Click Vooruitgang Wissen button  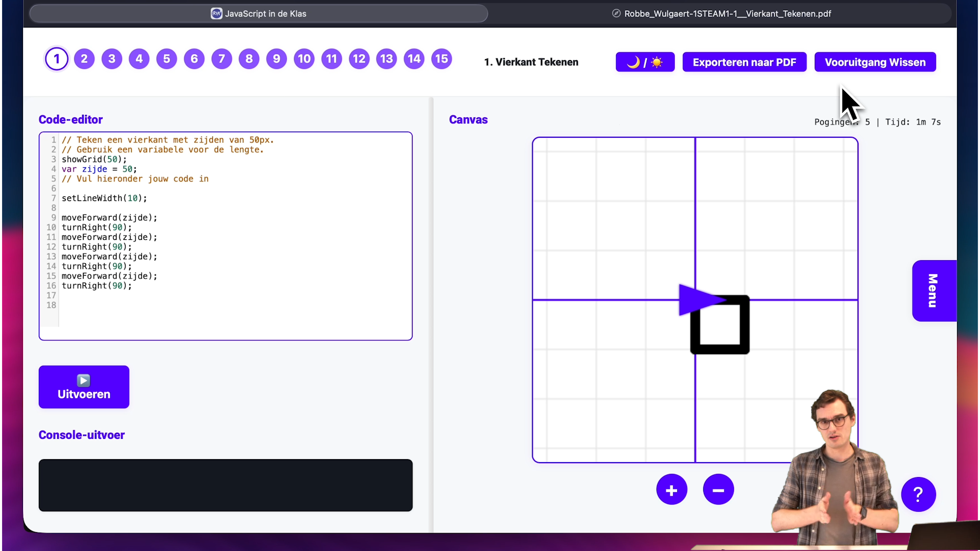click(875, 62)
